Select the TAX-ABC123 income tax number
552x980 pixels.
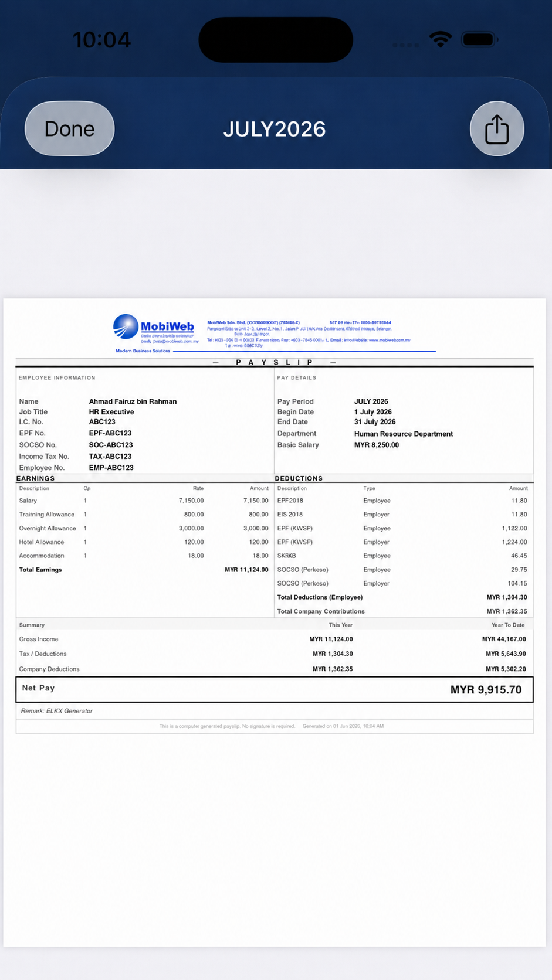click(x=110, y=457)
